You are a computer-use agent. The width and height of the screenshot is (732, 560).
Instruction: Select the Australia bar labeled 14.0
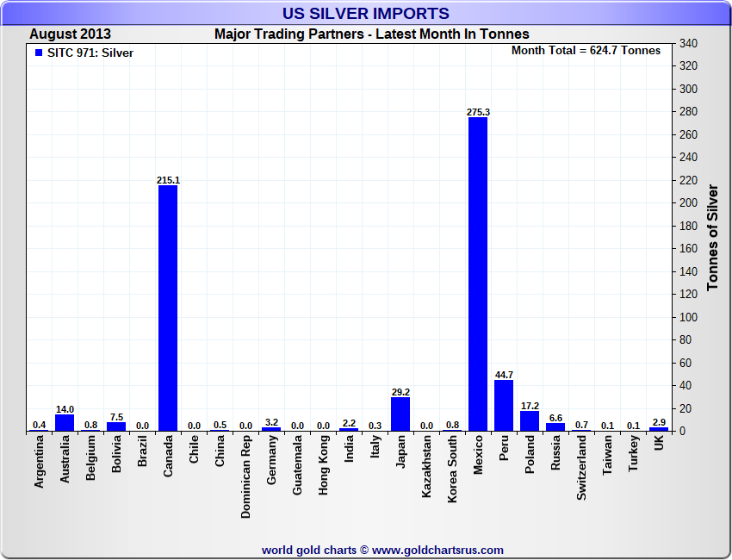pyautogui.click(x=65, y=422)
